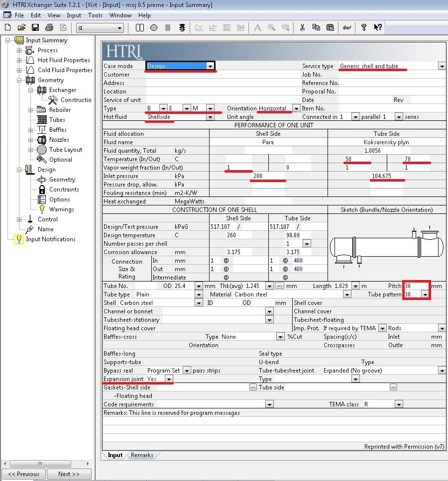448x481 pixels.
Task: Click the Next >> button
Action: (69, 474)
